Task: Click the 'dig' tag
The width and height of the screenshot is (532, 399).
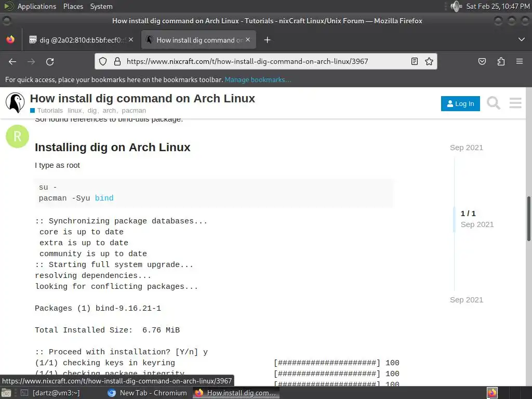Action: (x=92, y=111)
